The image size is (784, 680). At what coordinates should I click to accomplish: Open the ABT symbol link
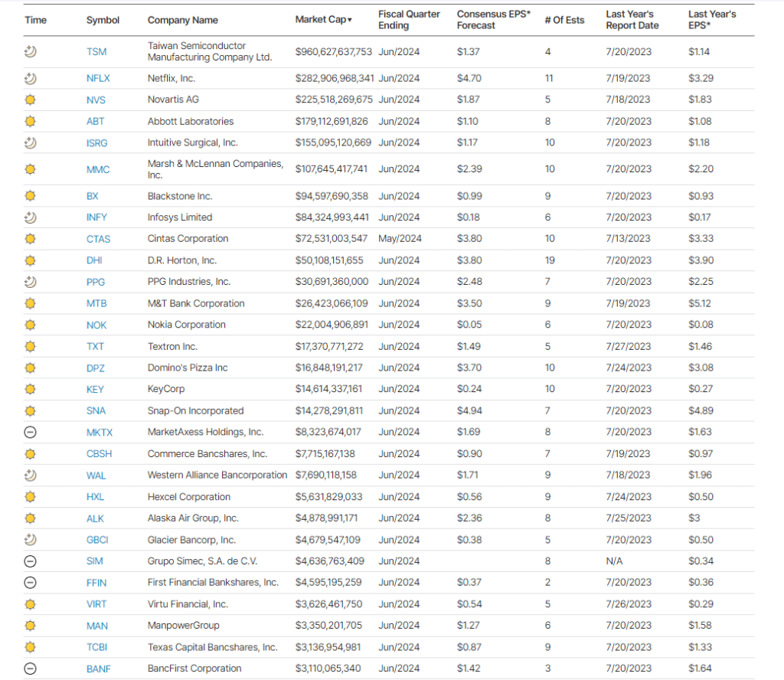click(95, 122)
